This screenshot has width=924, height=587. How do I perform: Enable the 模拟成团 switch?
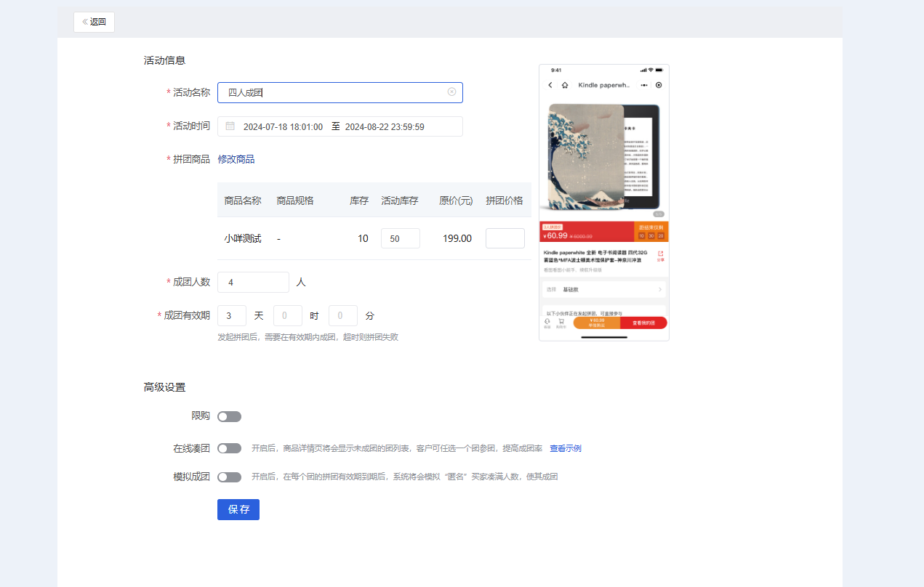click(x=229, y=477)
